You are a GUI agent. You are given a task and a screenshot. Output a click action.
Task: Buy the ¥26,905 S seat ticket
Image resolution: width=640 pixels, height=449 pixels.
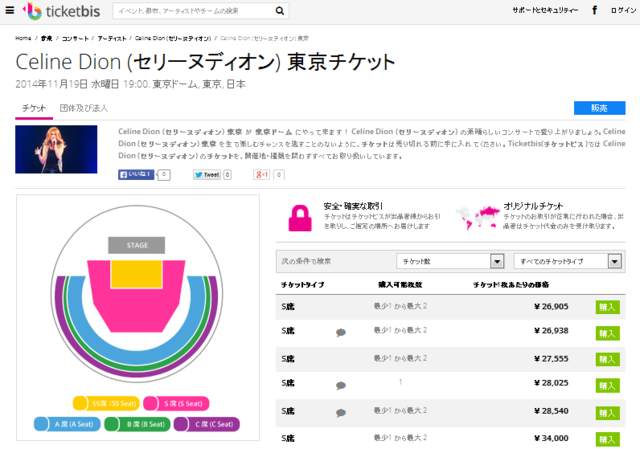click(x=608, y=307)
